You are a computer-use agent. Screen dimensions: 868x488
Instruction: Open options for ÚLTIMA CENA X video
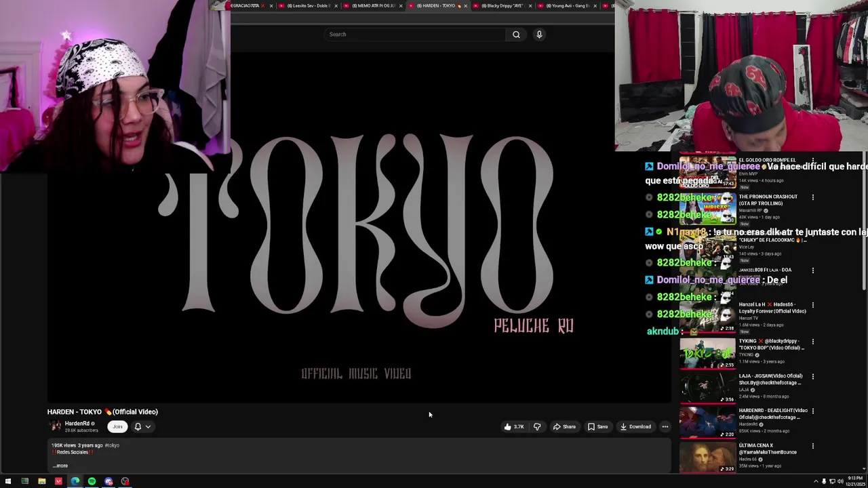(x=813, y=446)
